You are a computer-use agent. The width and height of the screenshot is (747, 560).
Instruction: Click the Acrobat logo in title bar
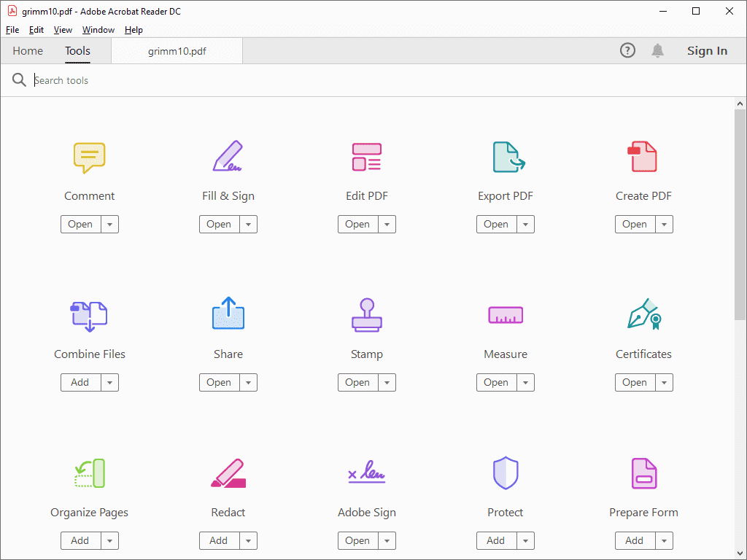12,11
